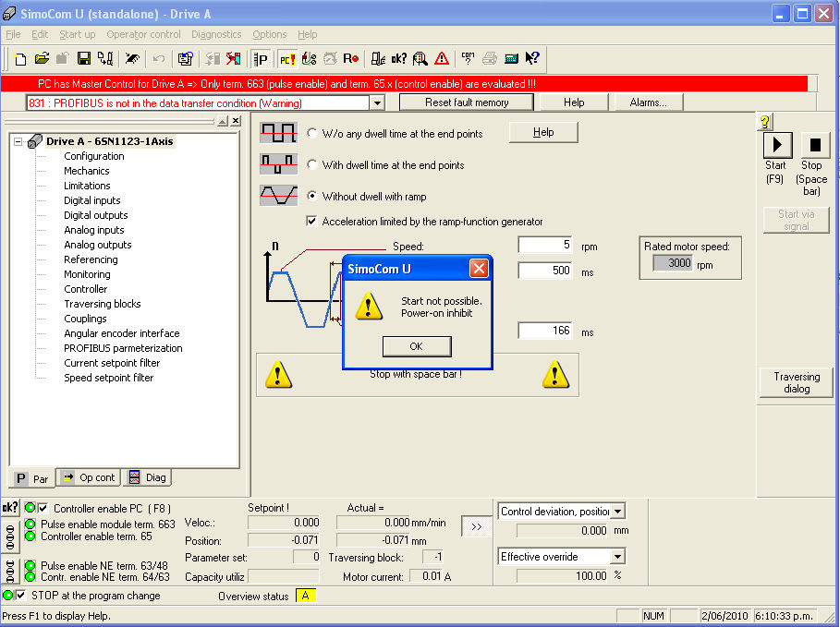The image size is (840, 627).
Task: Close the left tree panel with its x
Action: pos(236,121)
